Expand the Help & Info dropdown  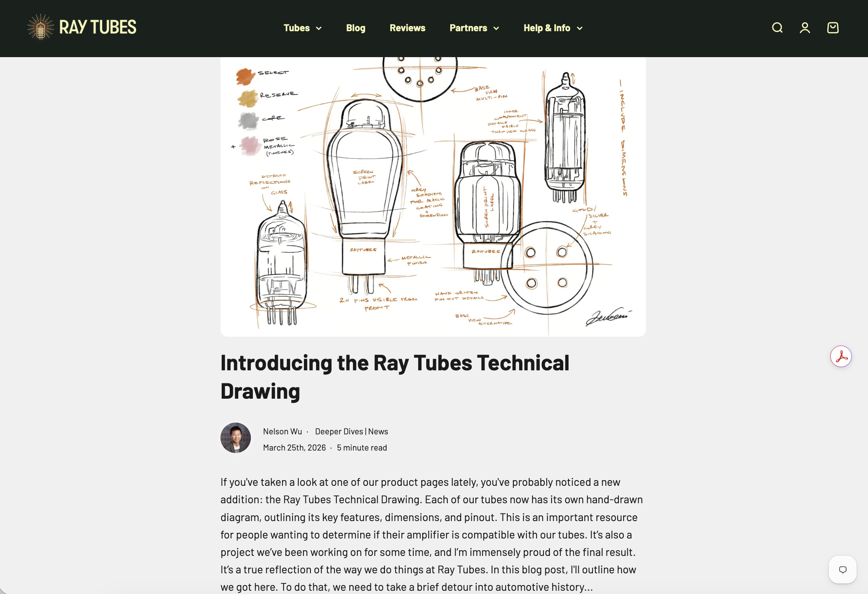click(553, 28)
